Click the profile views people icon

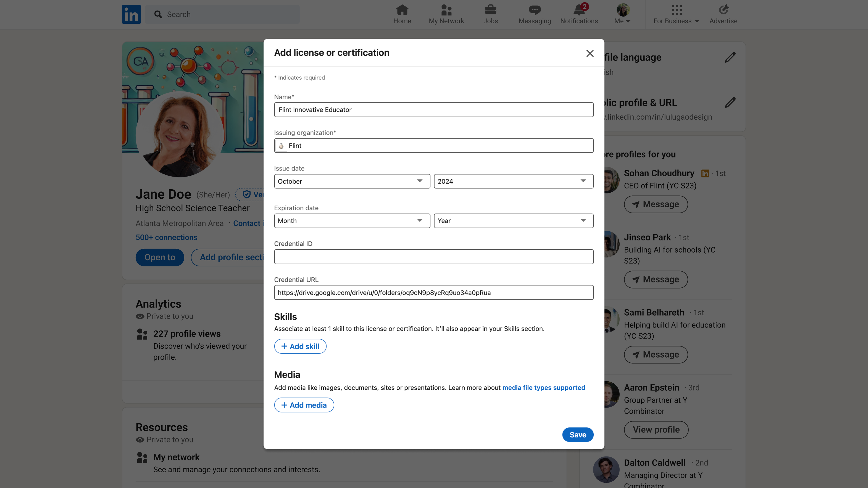tap(142, 335)
